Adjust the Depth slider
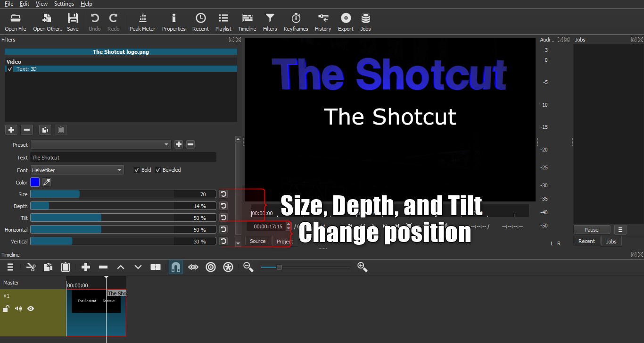 tap(123, 206)
